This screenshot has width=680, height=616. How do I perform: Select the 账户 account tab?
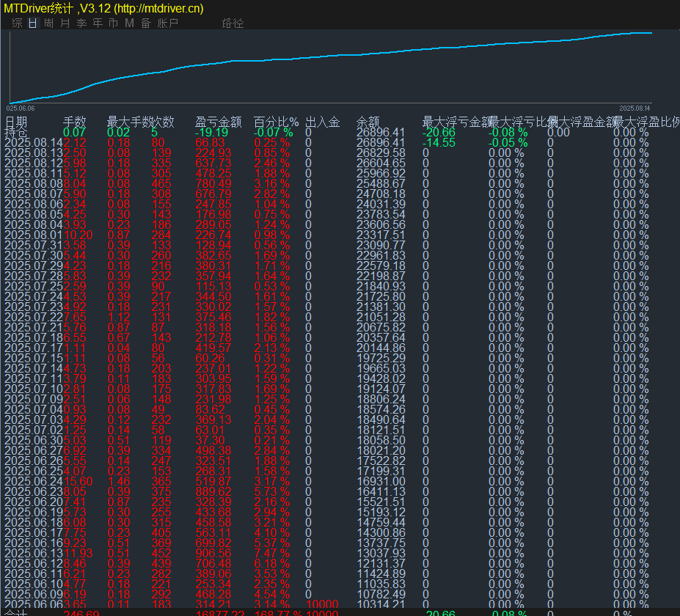tap(168, 23)
